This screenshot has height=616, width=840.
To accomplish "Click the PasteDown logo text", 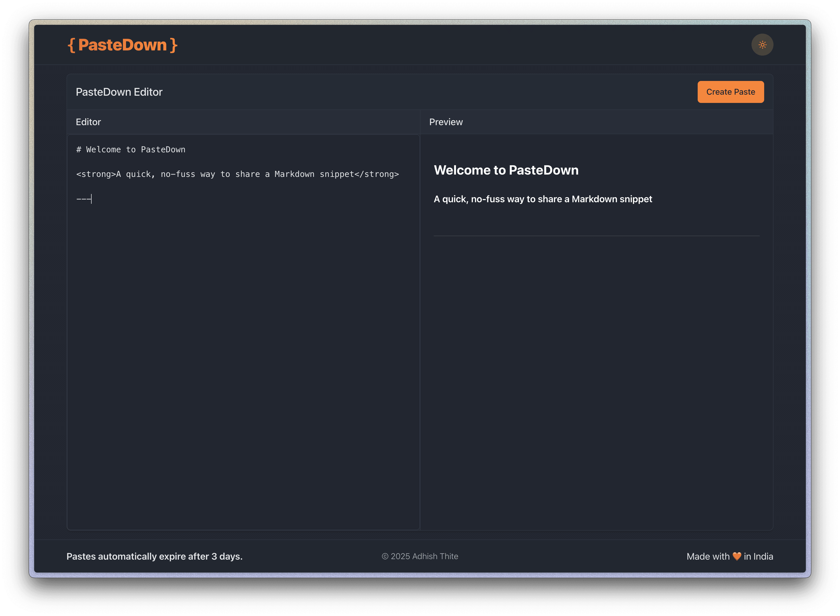I will pyautogui.click(x=122, y=45).
